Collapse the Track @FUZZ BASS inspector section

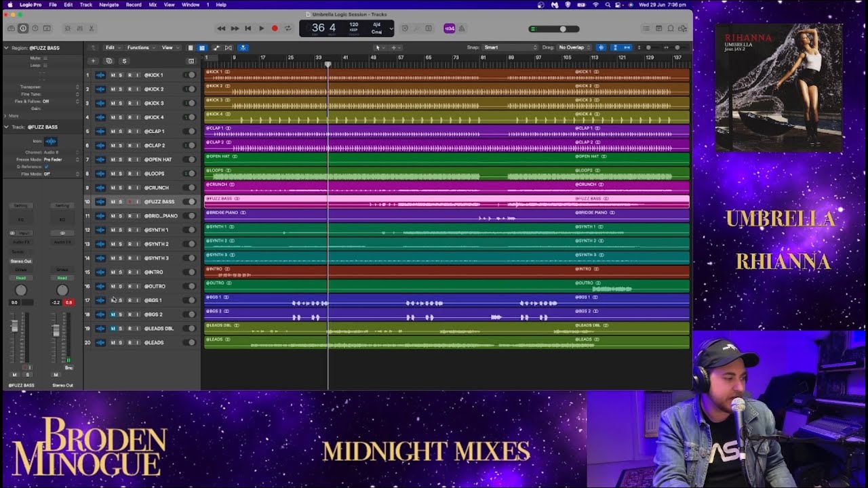pos(6,127)
